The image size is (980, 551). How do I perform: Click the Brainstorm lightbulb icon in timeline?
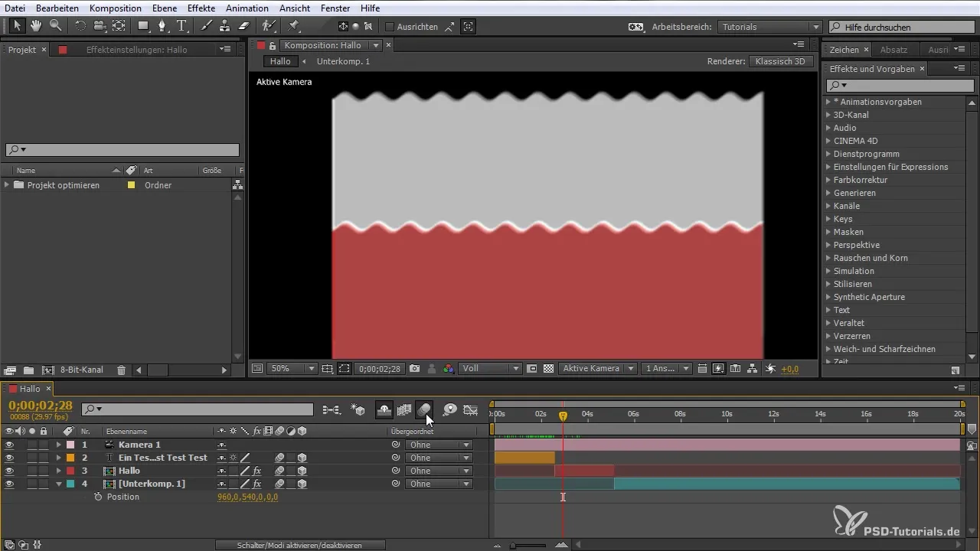click(449, 410)
